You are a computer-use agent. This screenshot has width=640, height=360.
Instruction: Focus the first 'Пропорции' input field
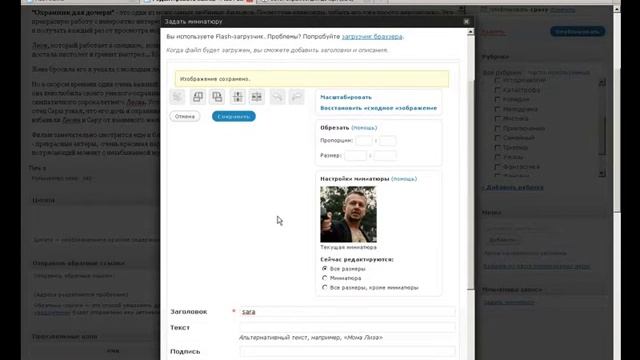[x=364, y=140]
